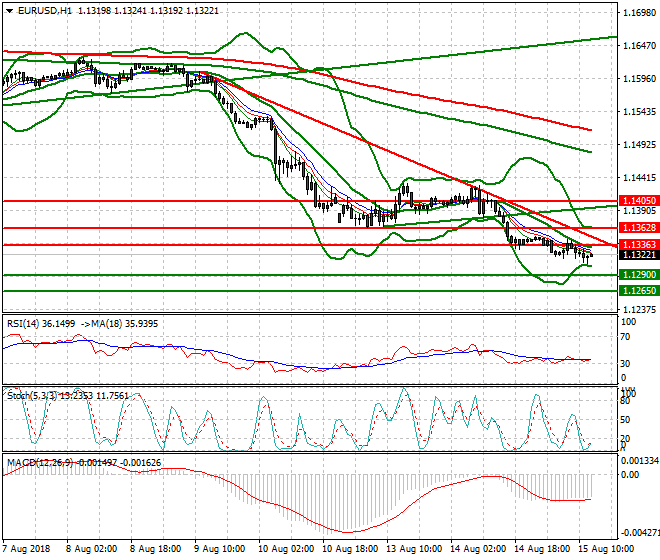Select the 1.12900 green support level tag
This screenshot has width=660, height=560.
tap(638, 274)
